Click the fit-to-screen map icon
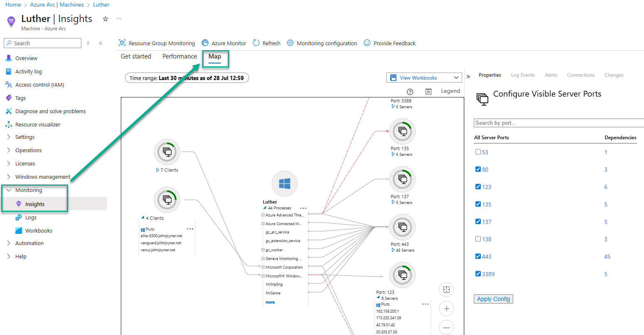This screenshot has width=644, height=335. click(x=446, y=289)
